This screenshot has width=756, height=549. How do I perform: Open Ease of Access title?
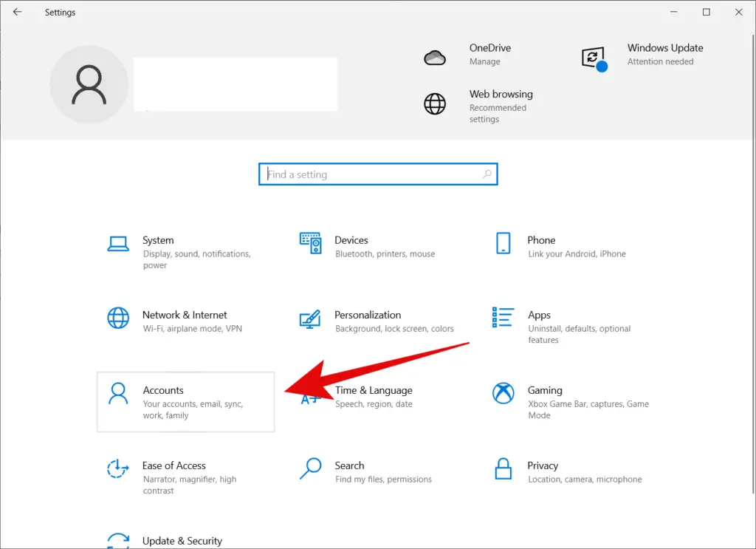[x=173, y=465]
